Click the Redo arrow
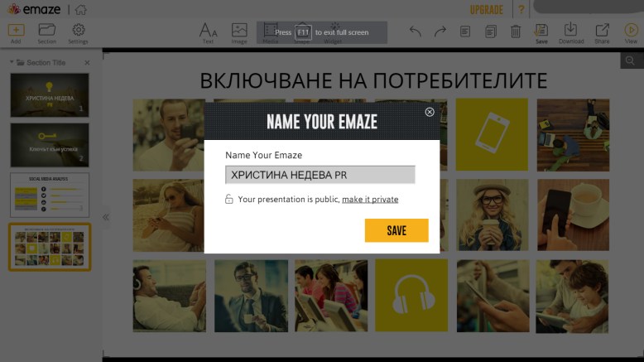This screenshot has height=362, width=644. (x=440, y=31)
